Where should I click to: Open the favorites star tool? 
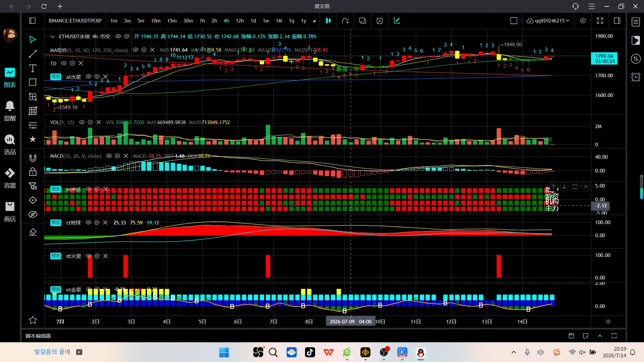click(x=33, y=139)
